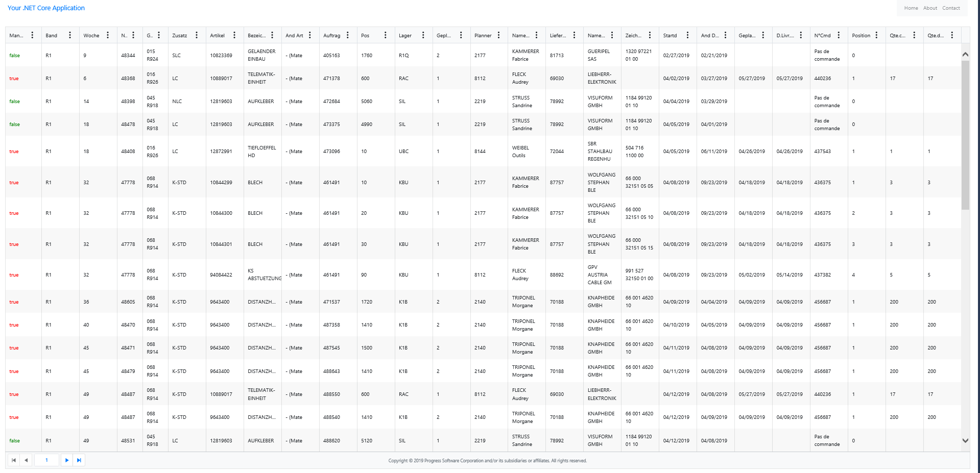Screen dimensions: 980x473
Task: Click the vertical scrollbar thumb of the grid
Action: click(x=965, y=135)
